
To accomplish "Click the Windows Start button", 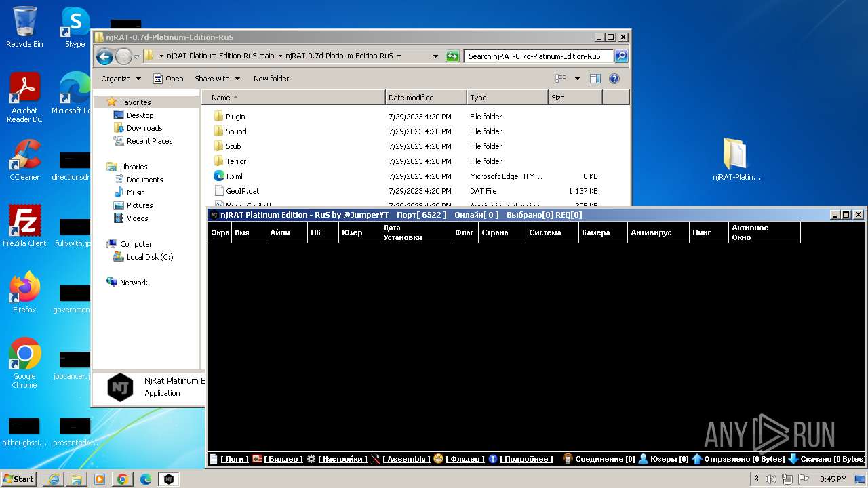I will 19,479.
